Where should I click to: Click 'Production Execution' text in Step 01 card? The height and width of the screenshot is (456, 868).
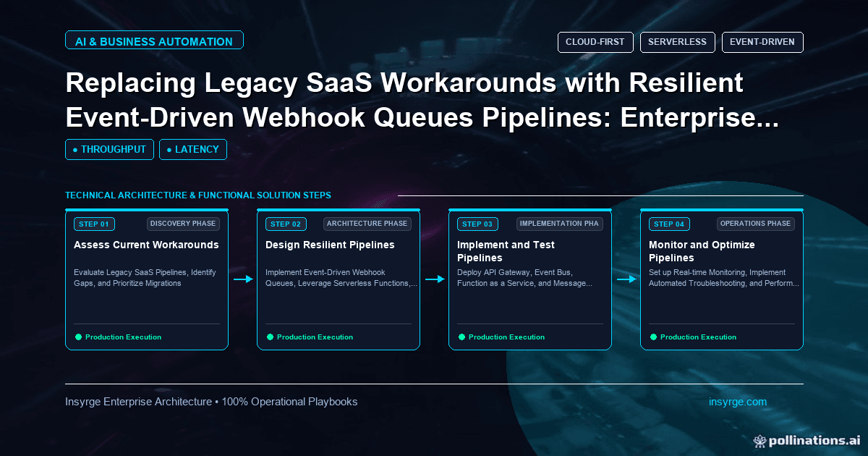[123, 337]
